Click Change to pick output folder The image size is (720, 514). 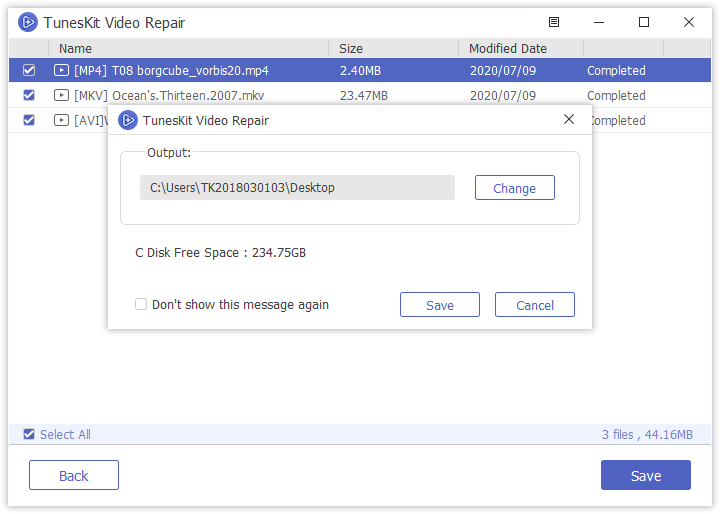[515, 187]
